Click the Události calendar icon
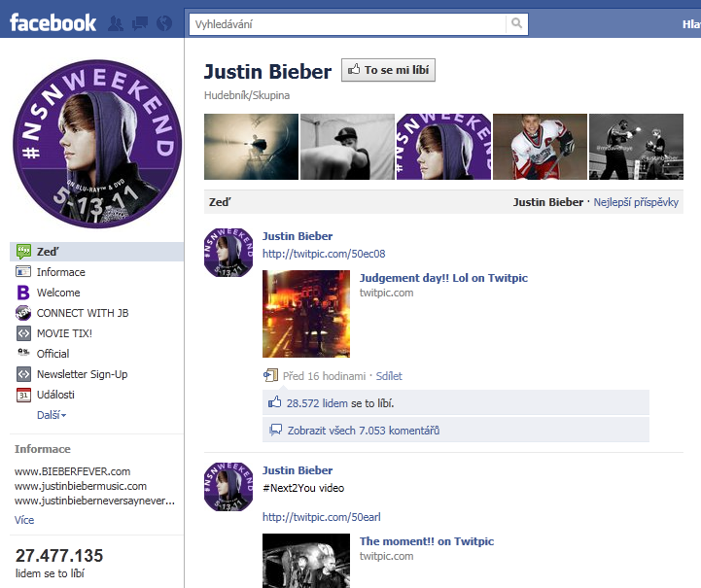Image resolution: width=701 pixels, height=588 pixels. pos(23,395)
